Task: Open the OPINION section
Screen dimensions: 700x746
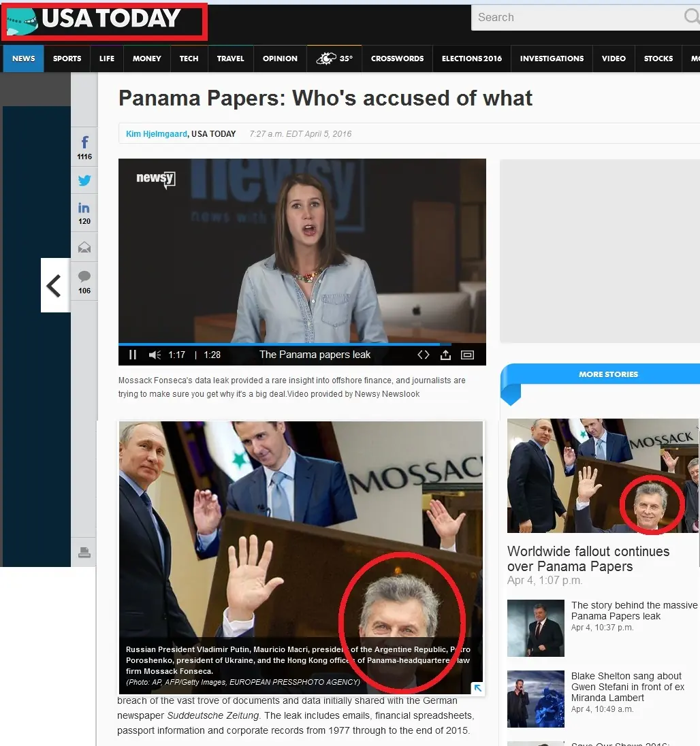Action: 280,59
